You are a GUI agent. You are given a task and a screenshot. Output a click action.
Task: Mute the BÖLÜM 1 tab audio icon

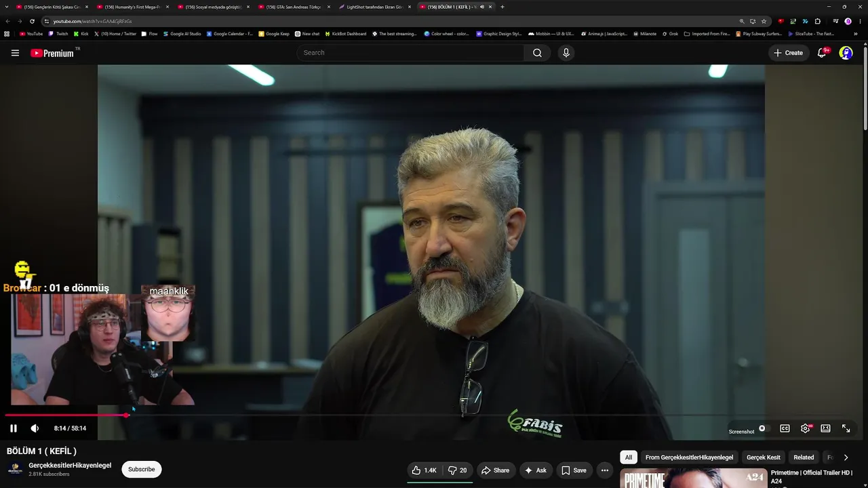(x=481, y=7)
